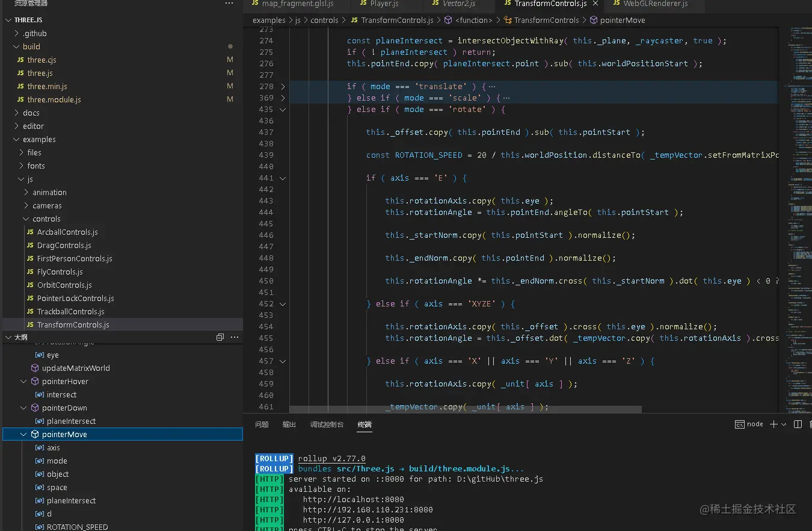
Task: Open three.min.js in the file tree
Action: click(123, 86)
